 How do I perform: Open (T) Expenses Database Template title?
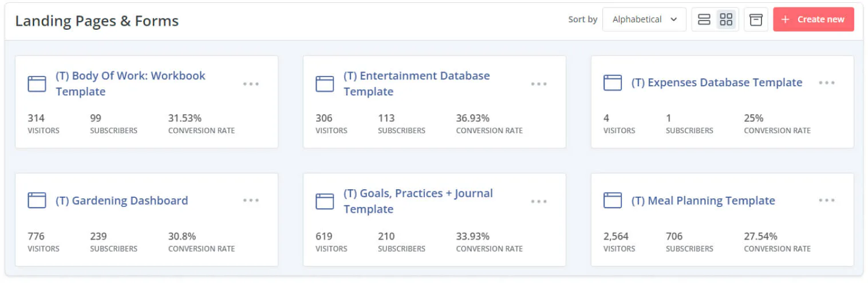tap(717, 83)
